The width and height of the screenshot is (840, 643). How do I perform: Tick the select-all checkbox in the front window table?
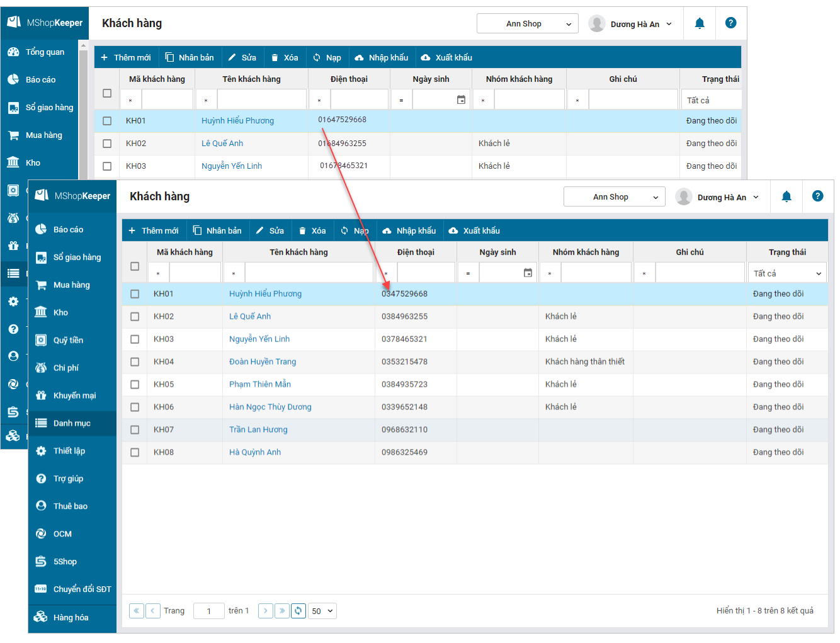(135, 266)
